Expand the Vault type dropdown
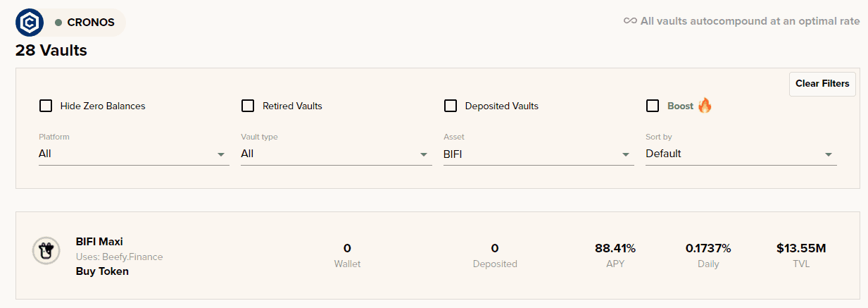Viewport: 868px width, 308px height. coord(336,154)
